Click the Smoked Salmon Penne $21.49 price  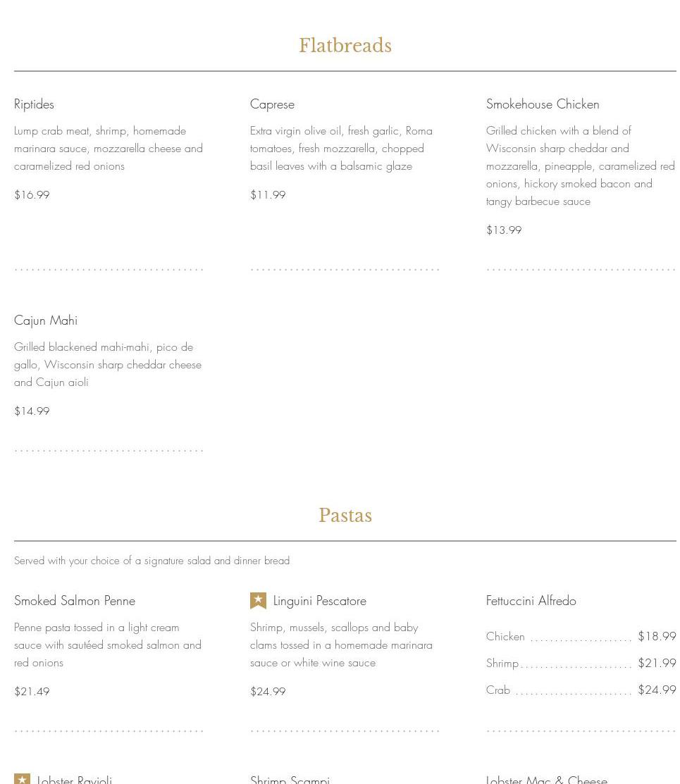click(32, 692)
